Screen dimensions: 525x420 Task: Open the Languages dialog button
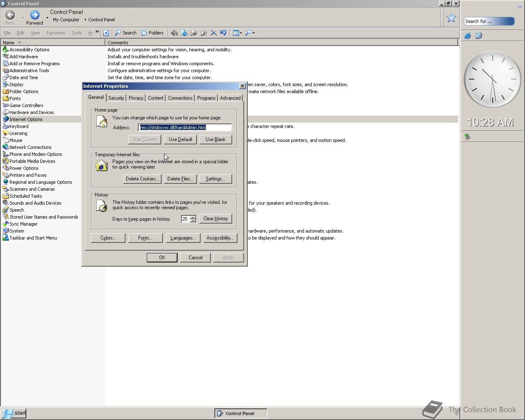click(x=183, y=238)
